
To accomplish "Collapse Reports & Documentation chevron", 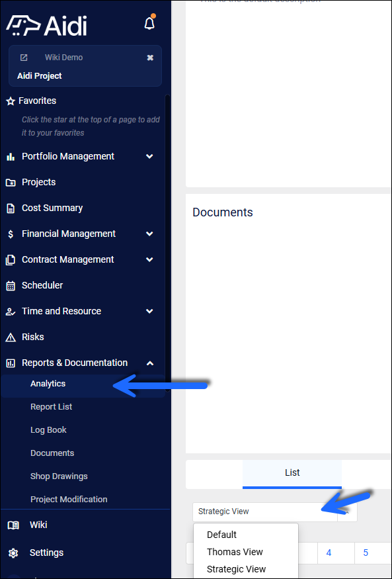I will 149,363.
